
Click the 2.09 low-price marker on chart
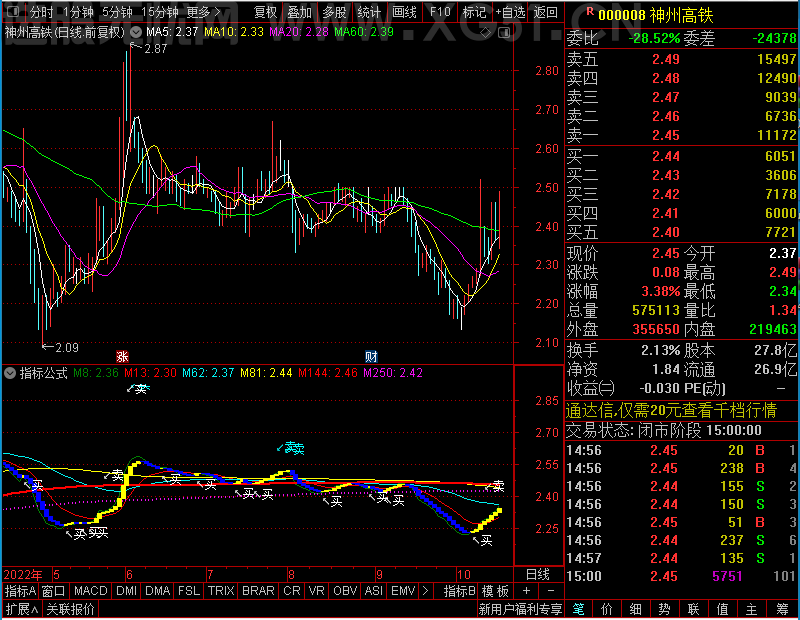[x=67, y=348]
